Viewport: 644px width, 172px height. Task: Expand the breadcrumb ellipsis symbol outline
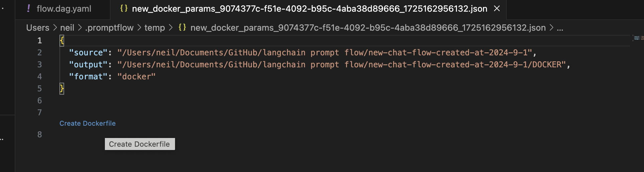[x=560, y=28]
